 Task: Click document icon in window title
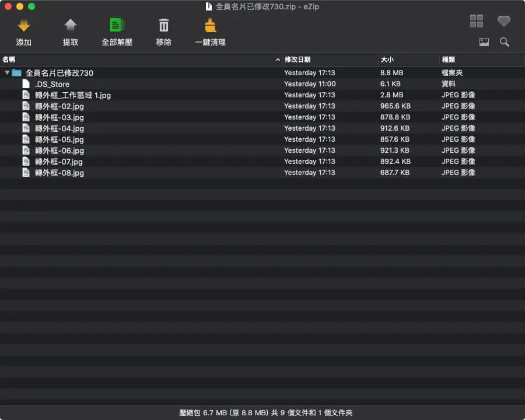point(209,6)
